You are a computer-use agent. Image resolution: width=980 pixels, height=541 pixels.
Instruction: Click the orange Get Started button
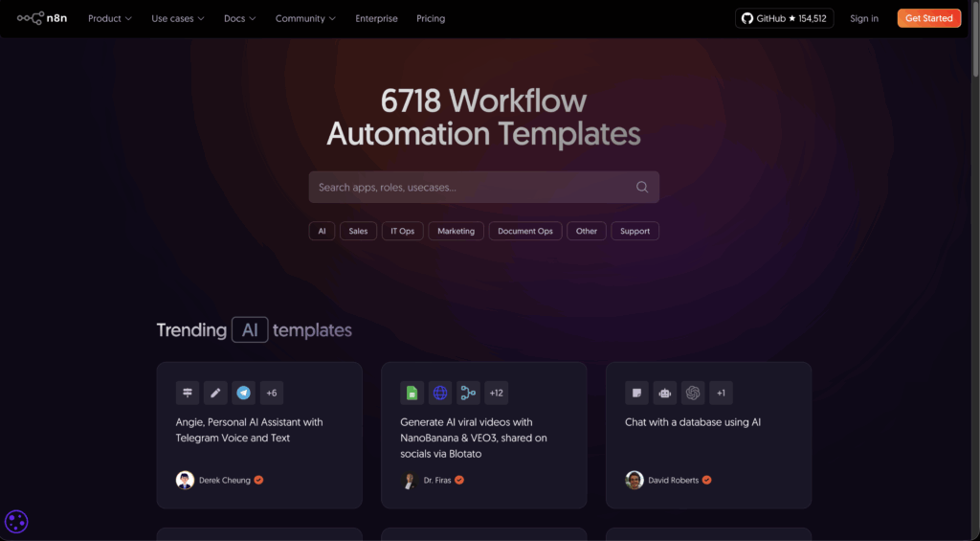coord(928,18)
